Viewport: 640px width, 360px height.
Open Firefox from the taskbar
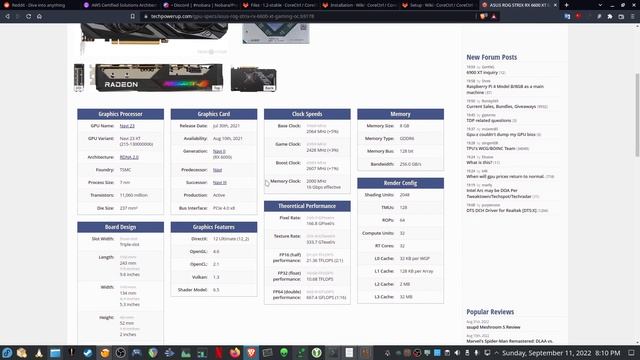click(x=235, y=353)
